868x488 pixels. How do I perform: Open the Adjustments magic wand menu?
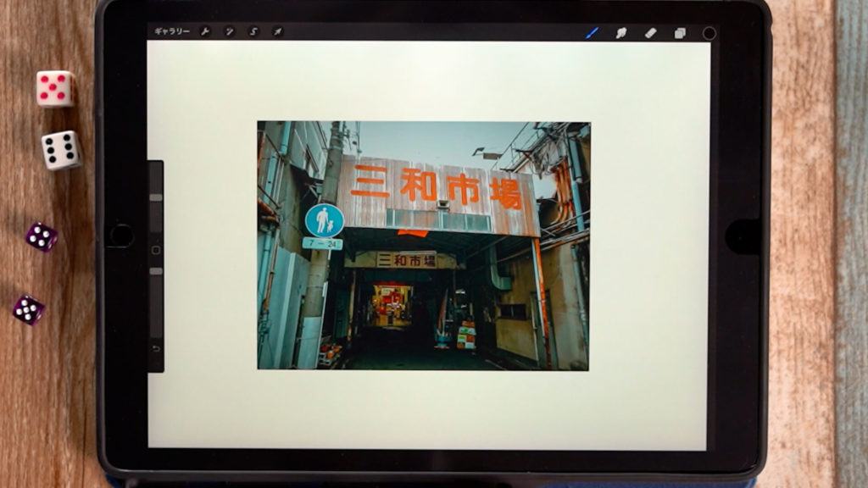click(x=229, y=31)
